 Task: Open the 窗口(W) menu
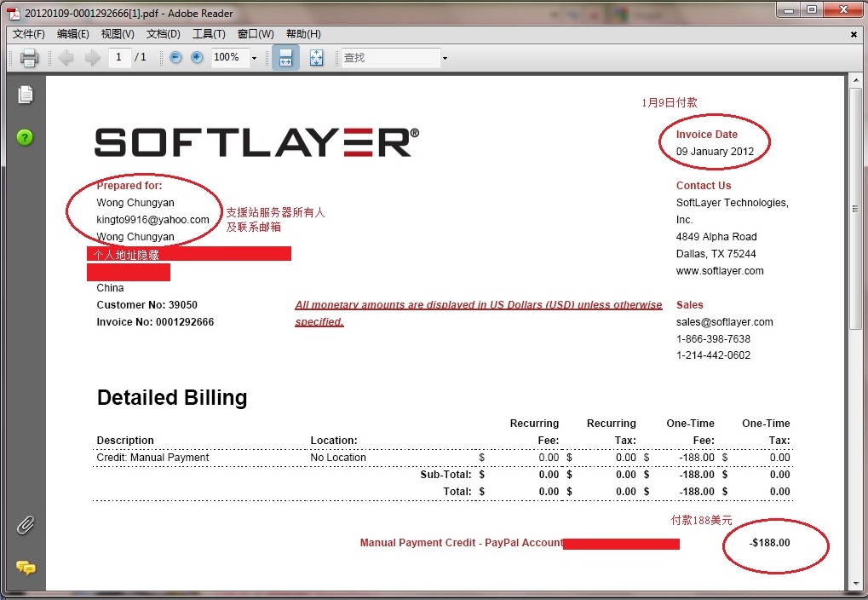pos(256,34)
